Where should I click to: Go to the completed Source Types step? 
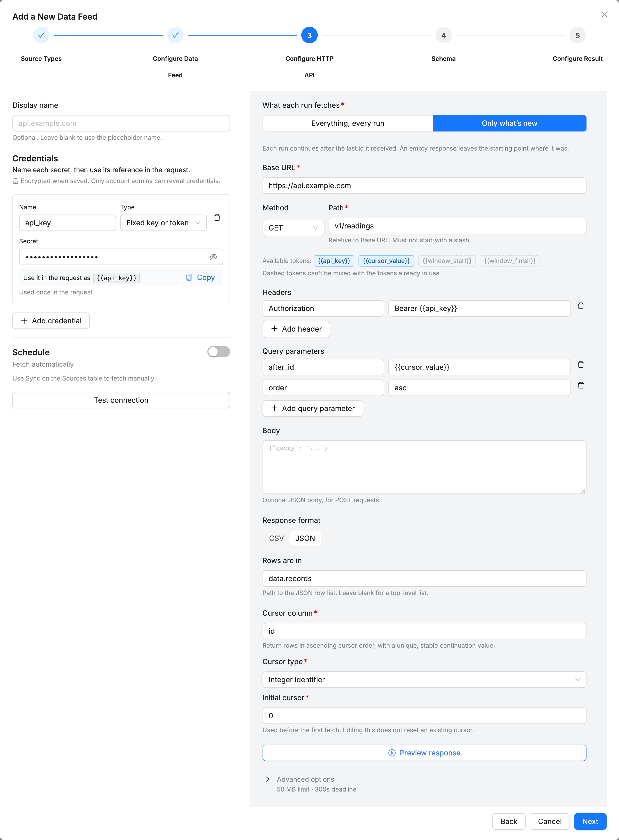point(41,35)
